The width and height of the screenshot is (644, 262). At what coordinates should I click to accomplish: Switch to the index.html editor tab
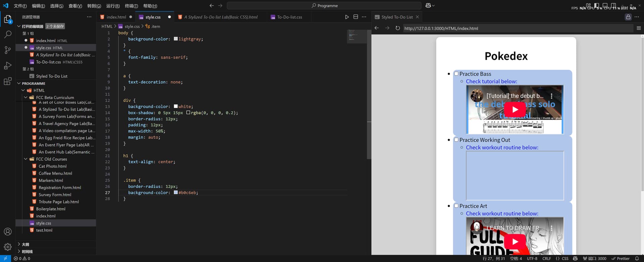116,17
